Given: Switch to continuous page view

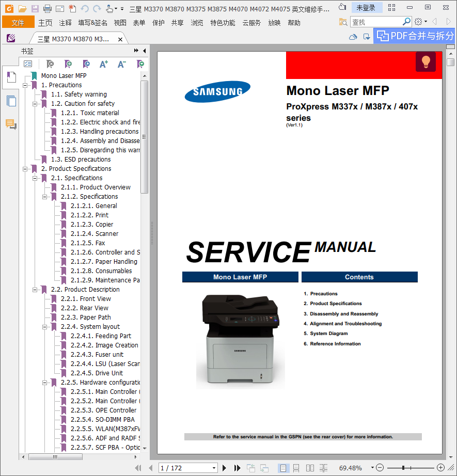Looking at the screenshot, I should pyautogui.click(x=296, y=468).
